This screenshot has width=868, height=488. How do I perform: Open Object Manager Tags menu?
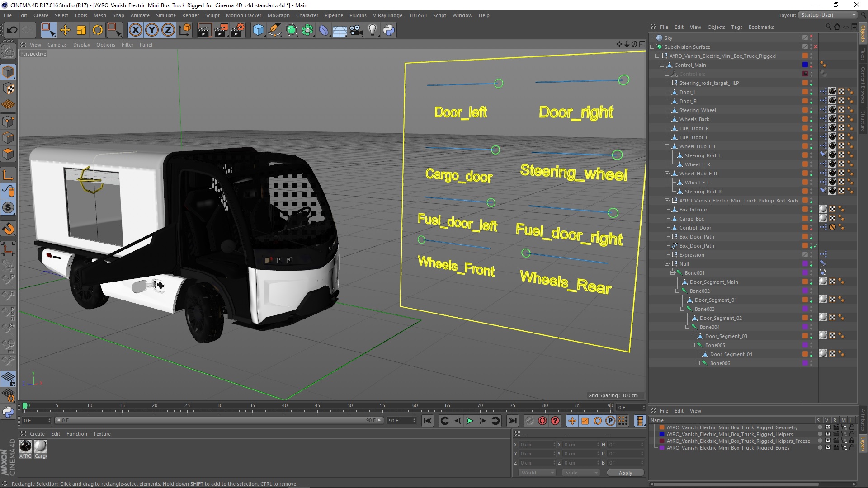tap(736, 27)
